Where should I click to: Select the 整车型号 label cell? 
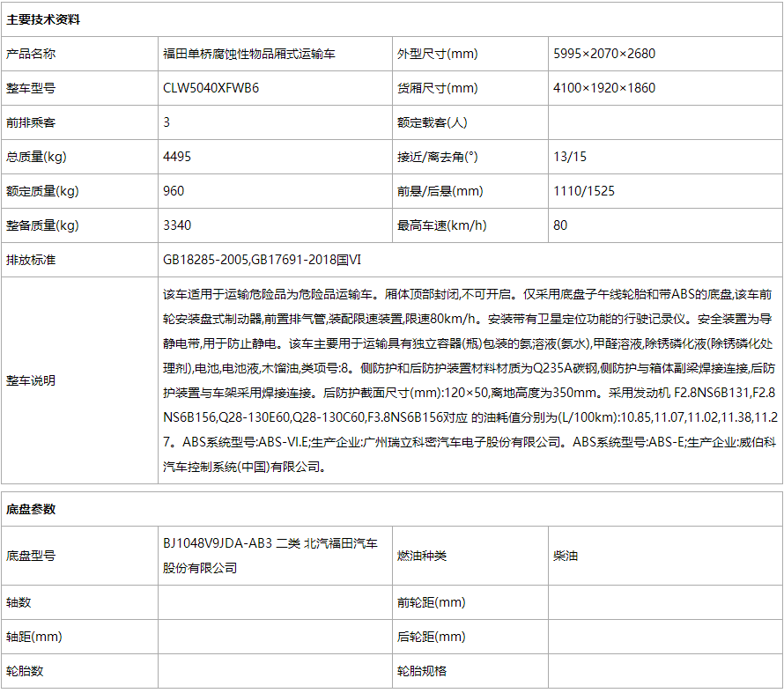[x=31, y=88]
